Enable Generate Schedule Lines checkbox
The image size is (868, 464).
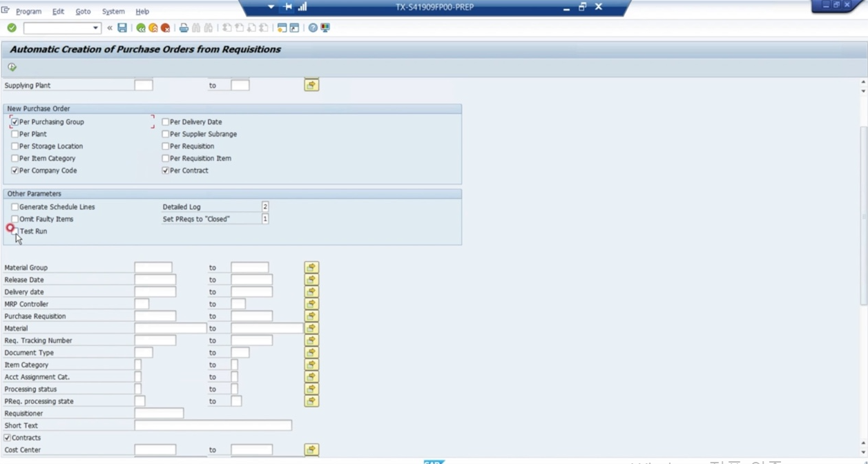[15, 207]
